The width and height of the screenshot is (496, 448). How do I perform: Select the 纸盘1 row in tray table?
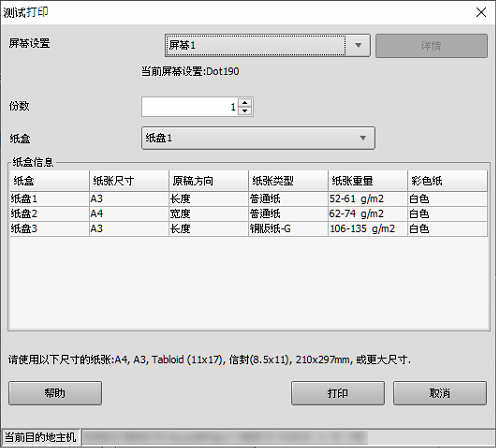(x=249, y=199)
